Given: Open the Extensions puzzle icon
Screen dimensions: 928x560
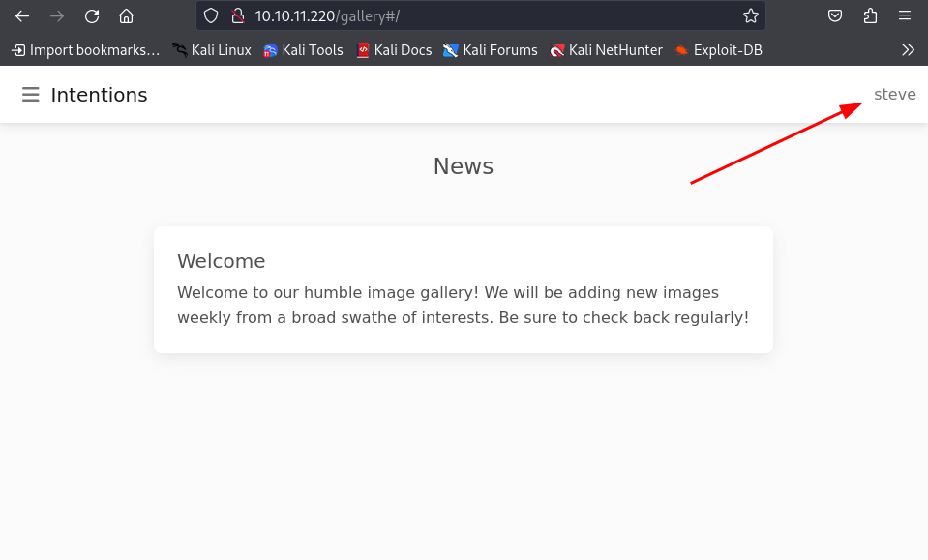Looking at the screenshot, I should pos(870,15).
